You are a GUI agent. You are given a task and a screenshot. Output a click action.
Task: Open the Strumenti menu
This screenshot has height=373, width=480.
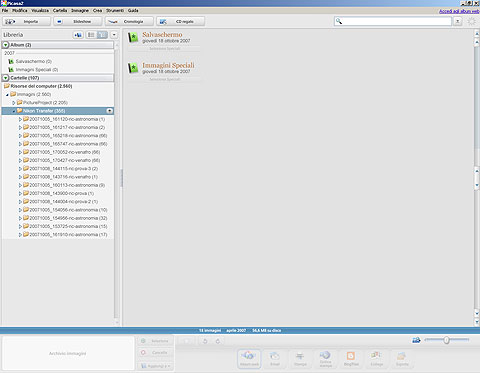115,11
